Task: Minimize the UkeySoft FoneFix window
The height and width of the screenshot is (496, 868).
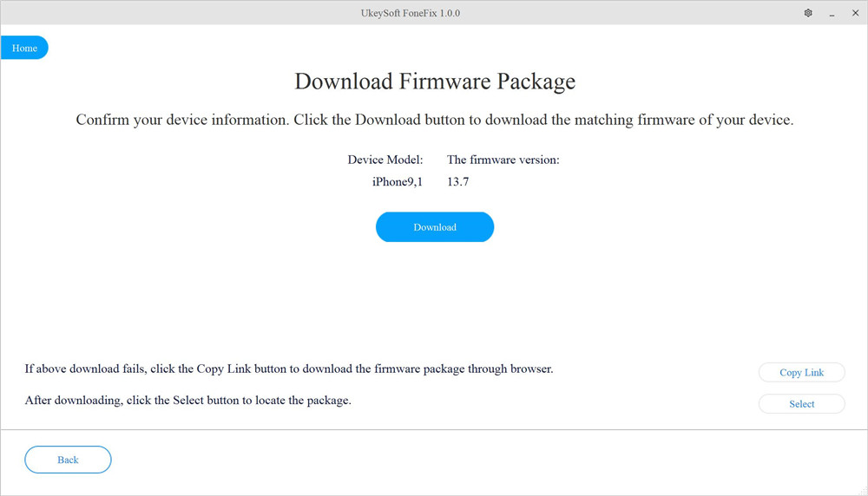Action: [x=831, y=13]
